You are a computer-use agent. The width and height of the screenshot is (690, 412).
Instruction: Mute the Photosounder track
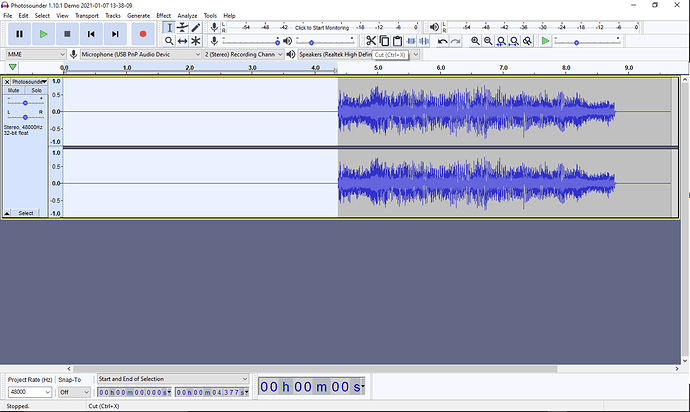pyautogui.click(x=14, y=90)
